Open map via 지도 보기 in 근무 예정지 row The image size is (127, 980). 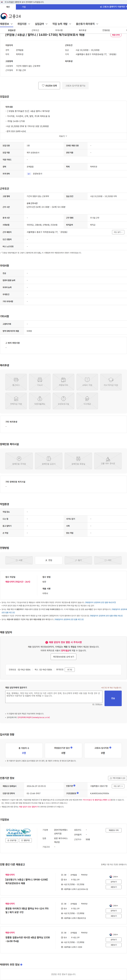(118, 232)
